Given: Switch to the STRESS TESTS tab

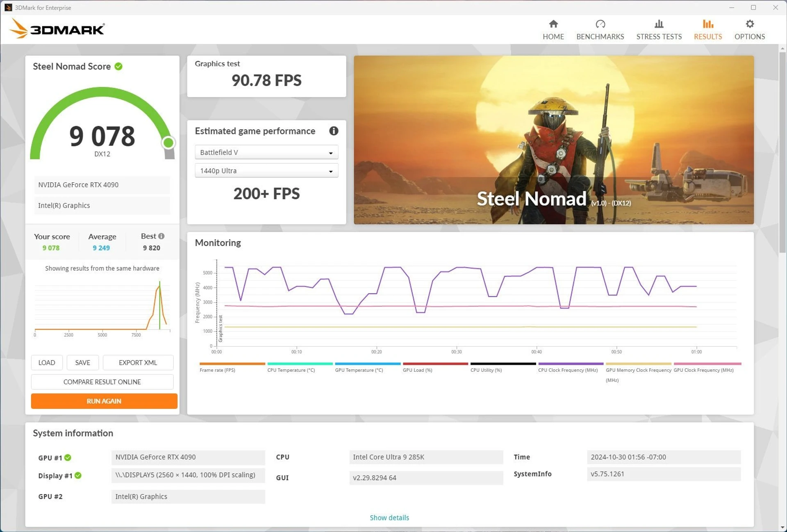Looking at the screenshot, I should point(659,30).
